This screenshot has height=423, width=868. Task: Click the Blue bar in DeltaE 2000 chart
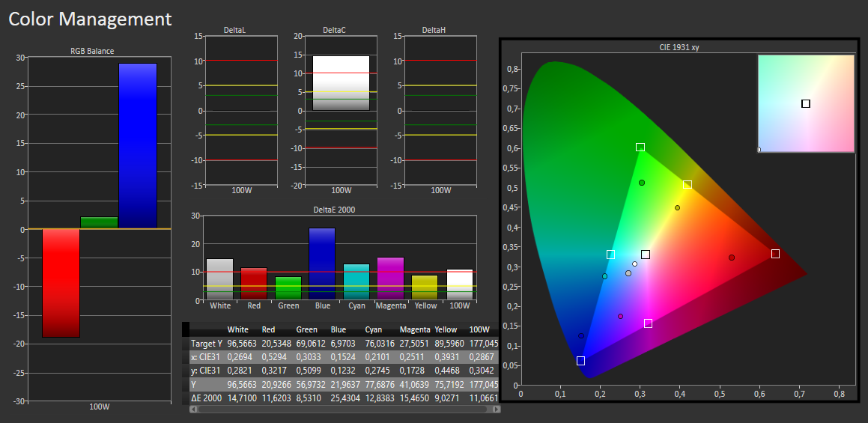click(x=322, y=264)
